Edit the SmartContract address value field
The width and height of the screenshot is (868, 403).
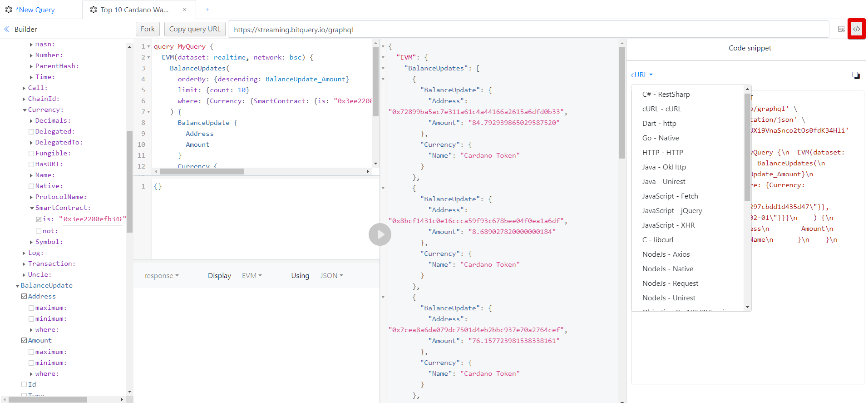point(92,219)
